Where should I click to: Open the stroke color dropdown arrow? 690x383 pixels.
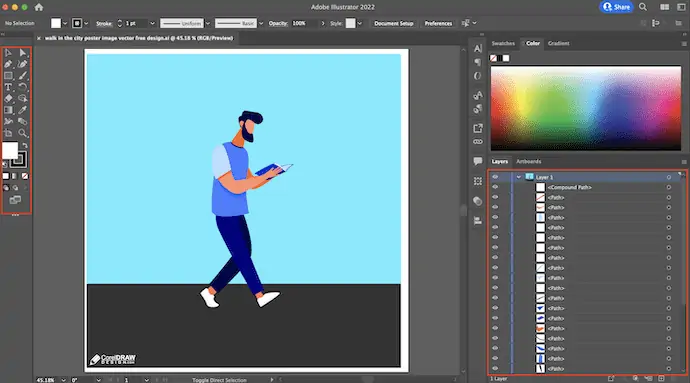[86, 23]
